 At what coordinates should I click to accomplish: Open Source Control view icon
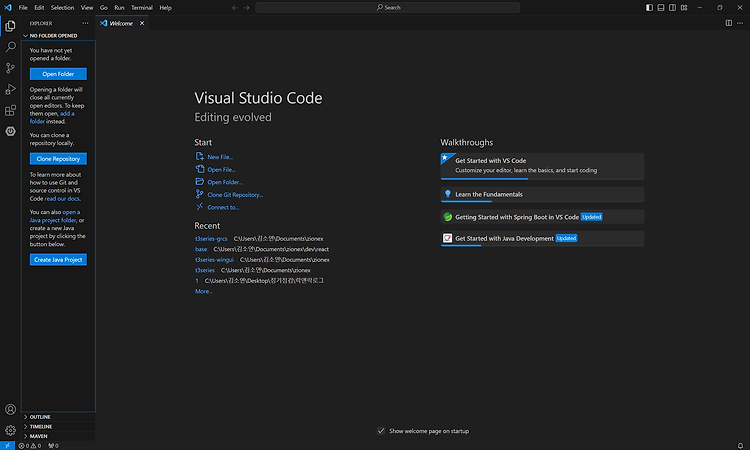[x=10, y=68]
